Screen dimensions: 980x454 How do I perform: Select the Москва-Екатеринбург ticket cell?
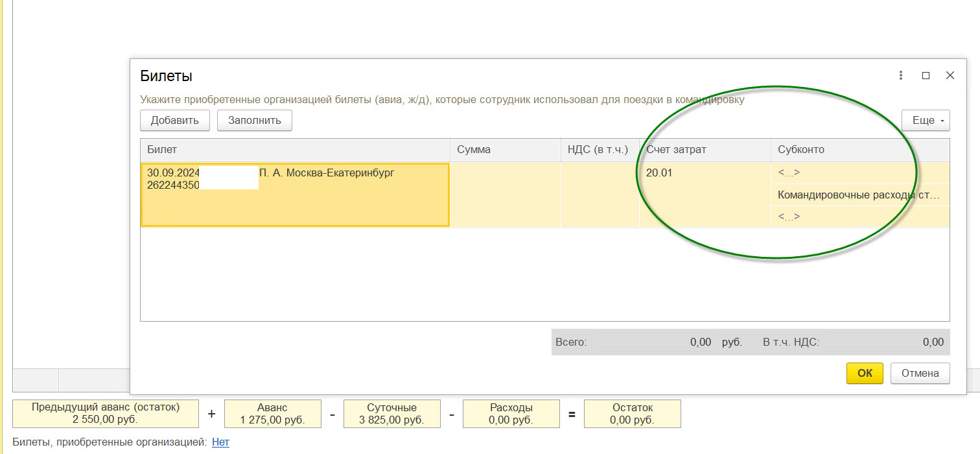click(x=295, y=195)
